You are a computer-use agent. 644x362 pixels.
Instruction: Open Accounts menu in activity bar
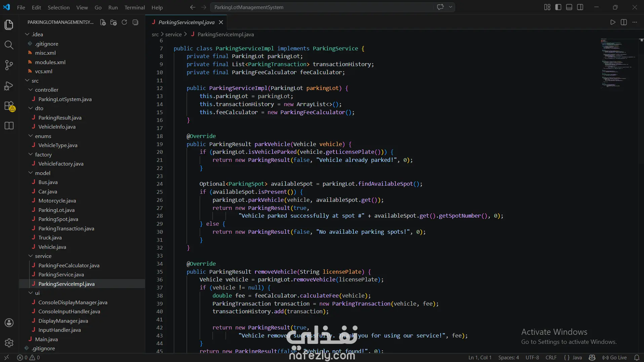coord(9,323)
